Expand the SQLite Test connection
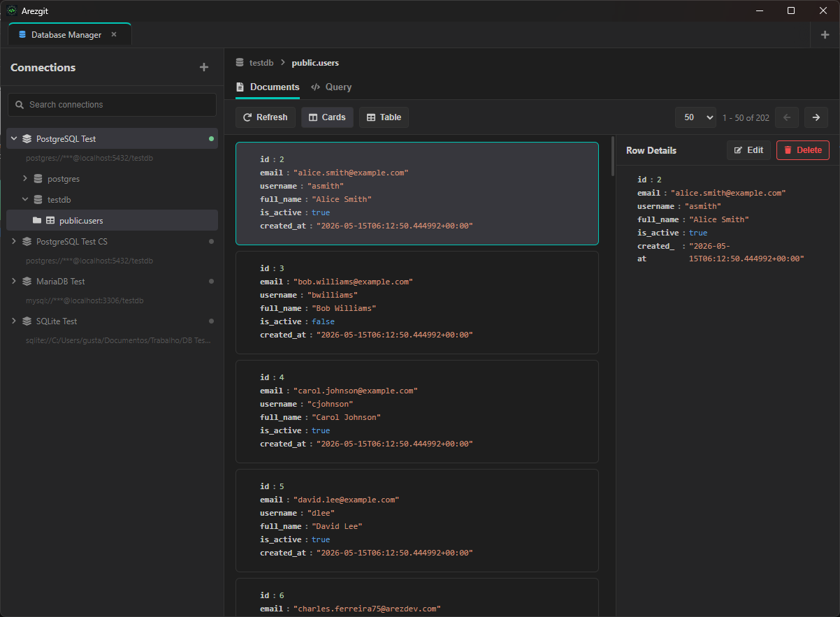This screenshot has height=617, width=840. point(14,321)
